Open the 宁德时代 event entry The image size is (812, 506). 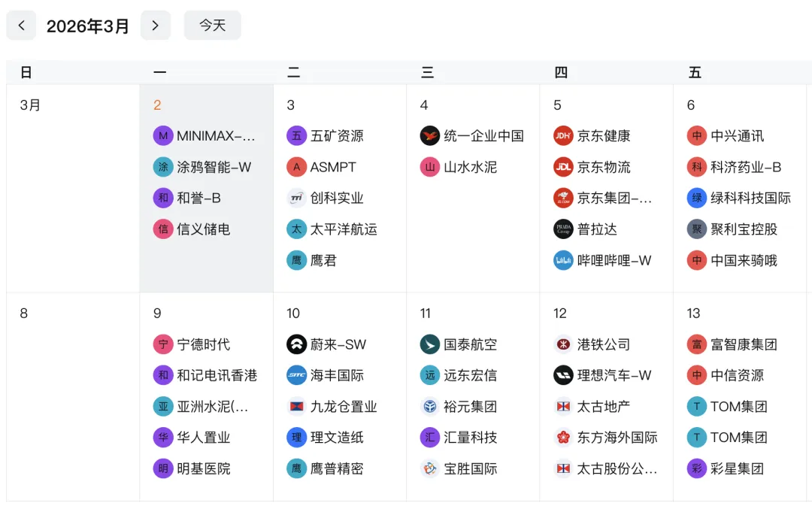[192, 344]
